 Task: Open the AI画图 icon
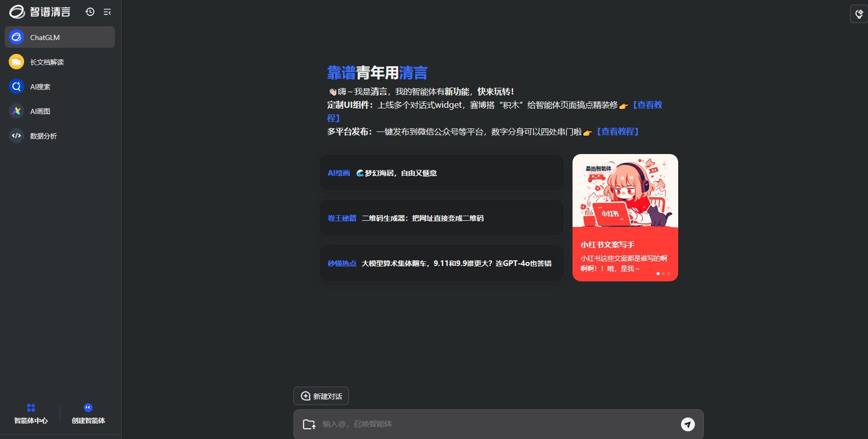[16, 111]
